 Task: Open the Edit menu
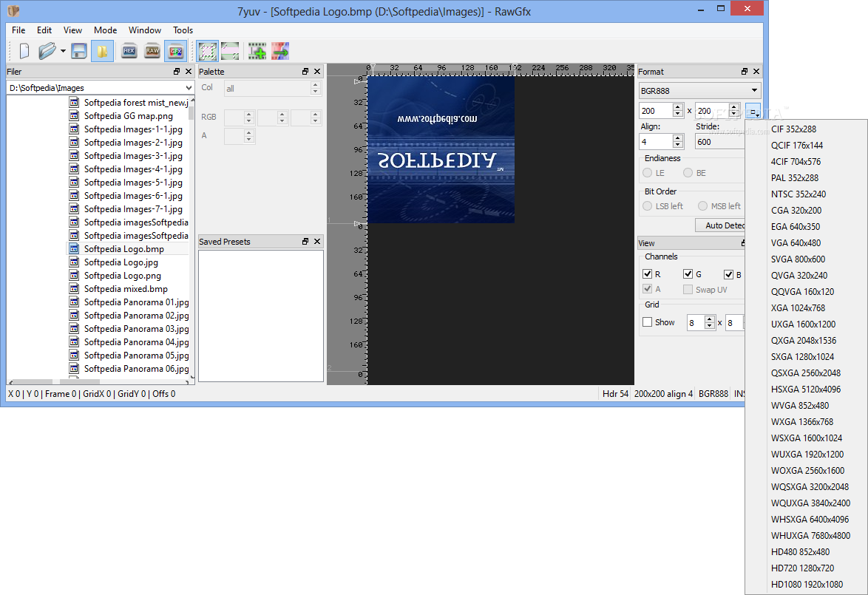44,30
